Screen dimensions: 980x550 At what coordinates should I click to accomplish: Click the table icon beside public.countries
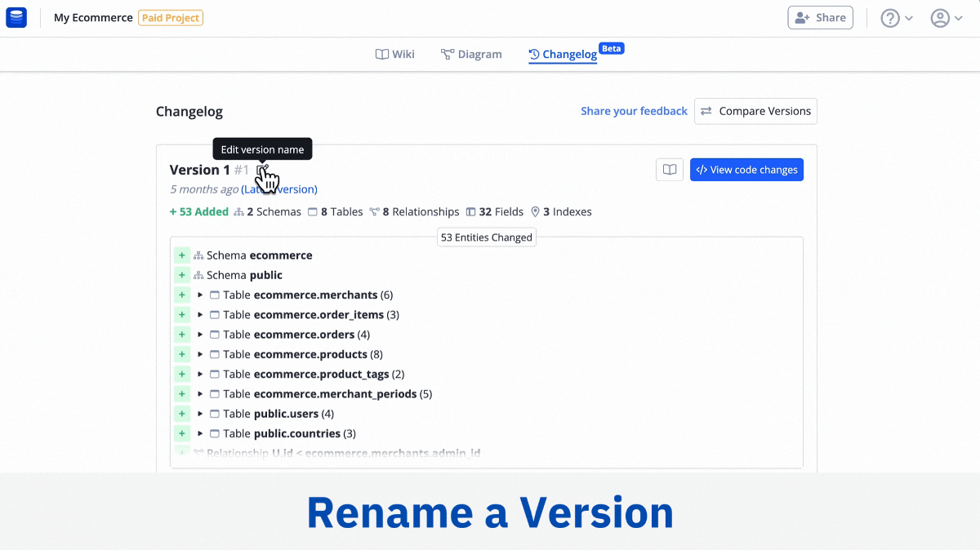pyautogui.click(x=215, y=433)
